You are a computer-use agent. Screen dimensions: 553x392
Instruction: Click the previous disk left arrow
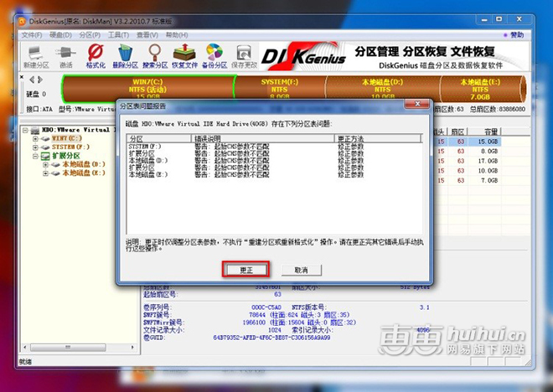[x=32, y=80]
